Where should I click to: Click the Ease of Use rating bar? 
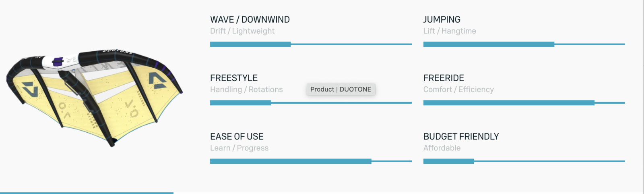click(x=311, y=161)
